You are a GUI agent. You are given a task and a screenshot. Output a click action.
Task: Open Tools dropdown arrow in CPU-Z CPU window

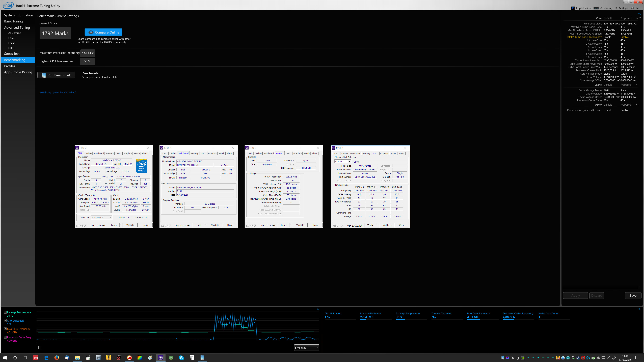coord(121,225)
